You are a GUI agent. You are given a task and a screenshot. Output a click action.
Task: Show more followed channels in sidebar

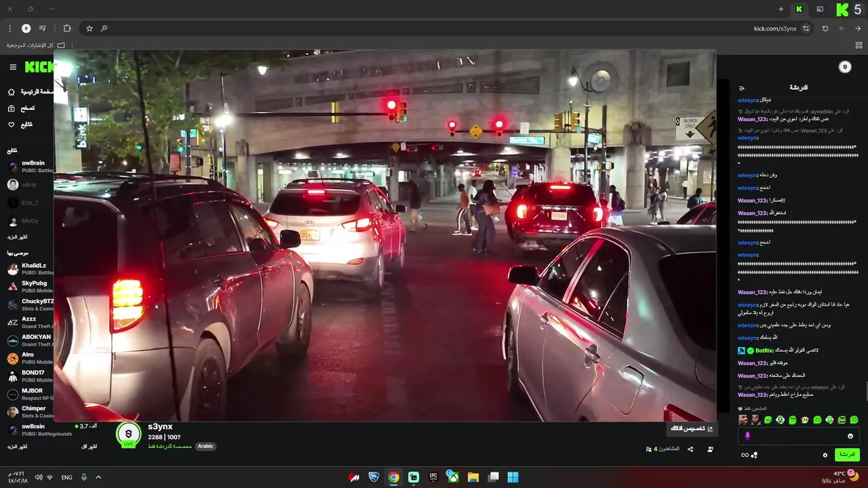coord(17,237)
